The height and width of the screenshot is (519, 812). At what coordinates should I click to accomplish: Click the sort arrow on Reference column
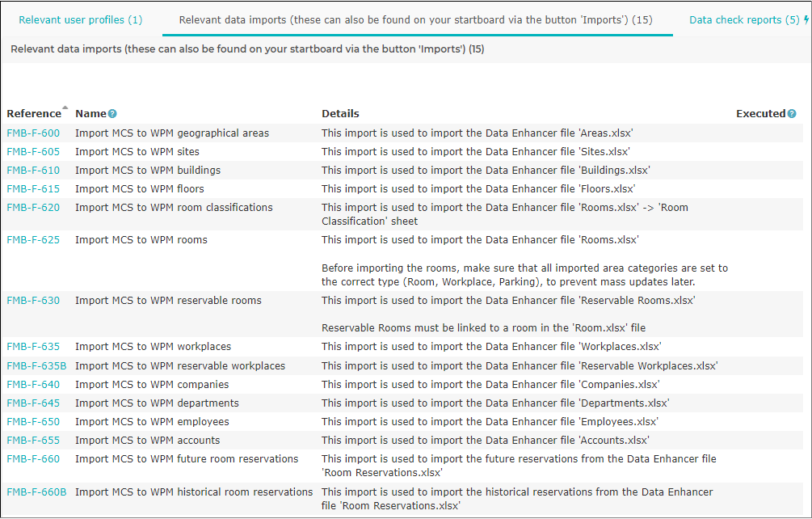pos(65,108)
